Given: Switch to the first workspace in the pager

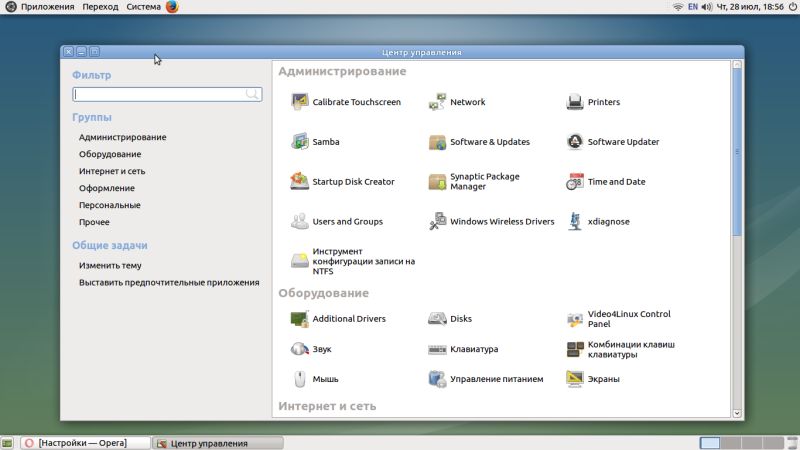Looking at the screenshot, I should [x=710, y=443].
